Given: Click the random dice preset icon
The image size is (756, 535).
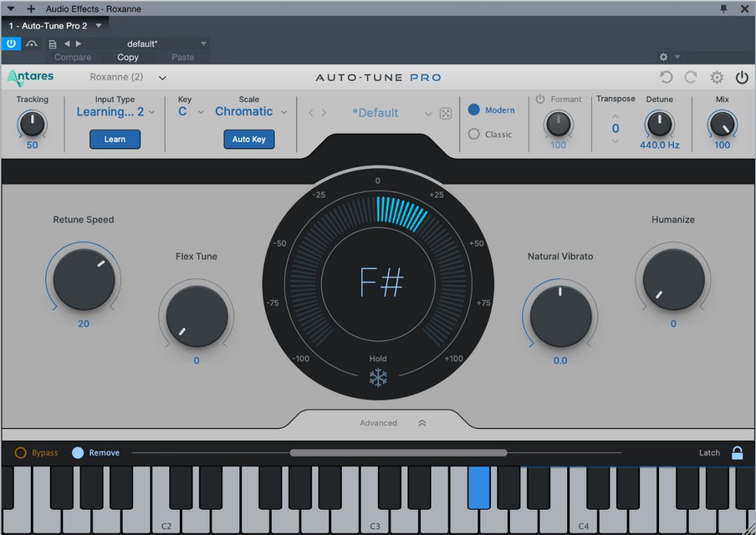Looking at the screenshot, I should coord(446,113).
